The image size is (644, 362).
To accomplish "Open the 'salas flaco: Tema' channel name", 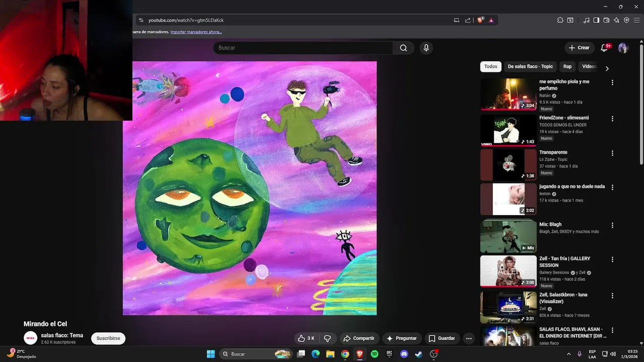I will click(x=62, y=335).
